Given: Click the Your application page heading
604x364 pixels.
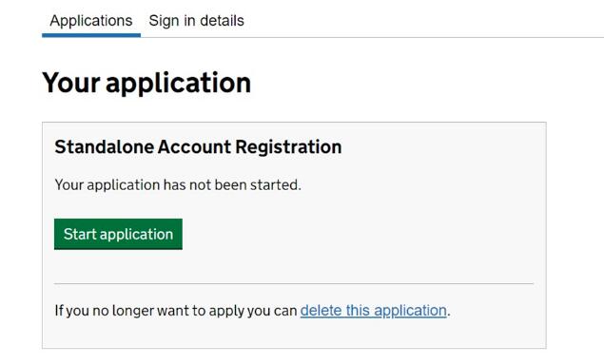Looking at the screenshot, I should tap(146, 83).
